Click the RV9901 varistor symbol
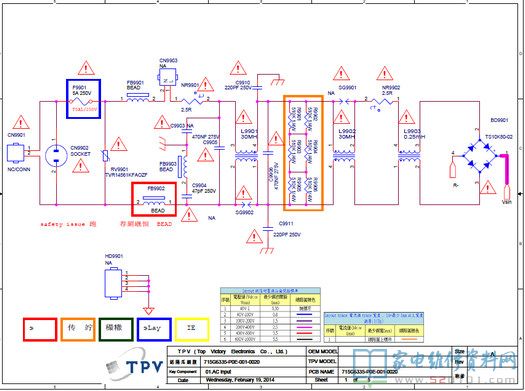 click(x=105, y=155)
